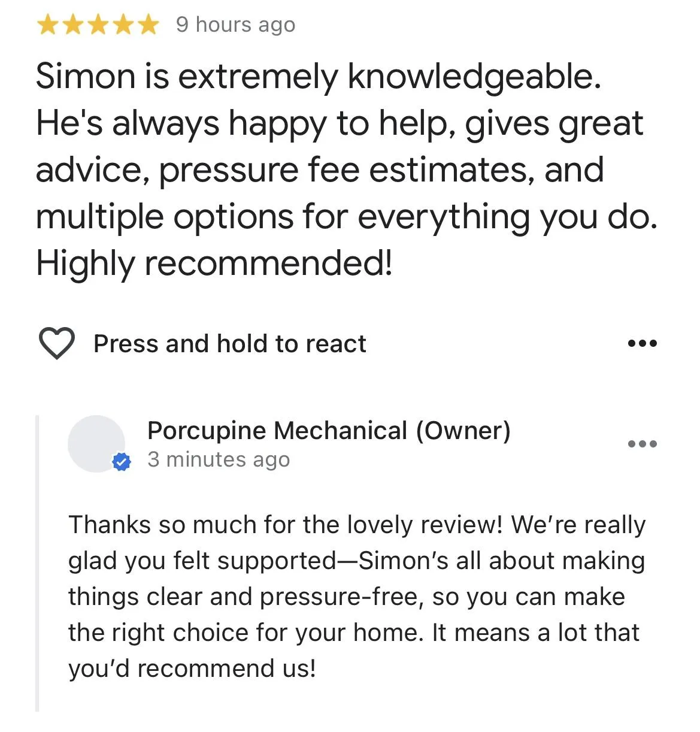Screen dimensions: 700x732
Task: Open the review's three-dot options menu
Action: [643, 343]
